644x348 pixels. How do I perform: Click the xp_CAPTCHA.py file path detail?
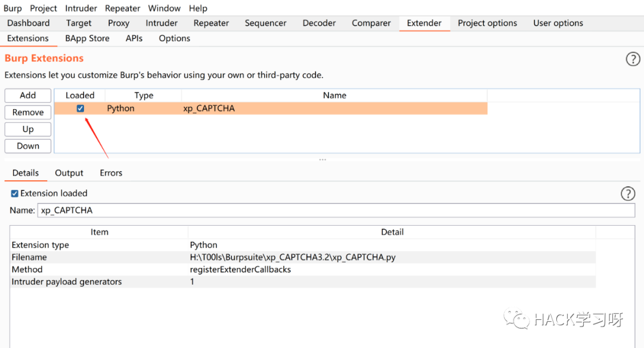(x=292, y=257)
